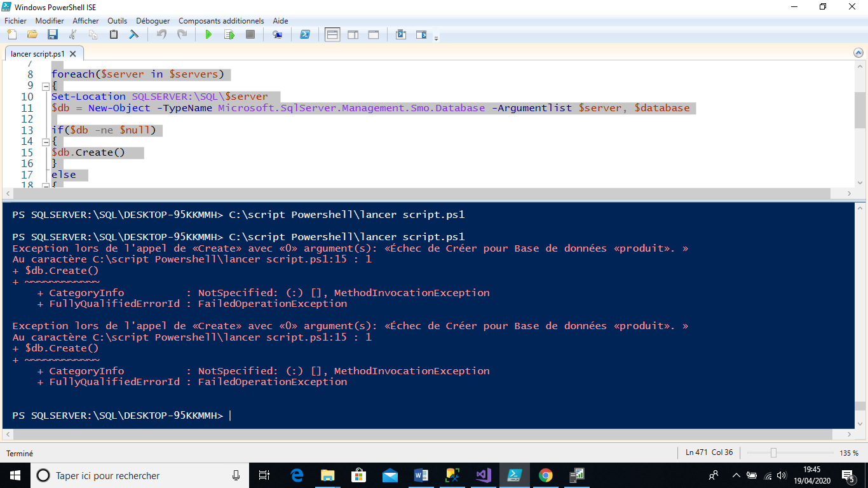This screenshot has width=868, height=488.
Task: Open Microsoft Word from the taskbar
Action: pyautogui.click(x=421, y=475)
